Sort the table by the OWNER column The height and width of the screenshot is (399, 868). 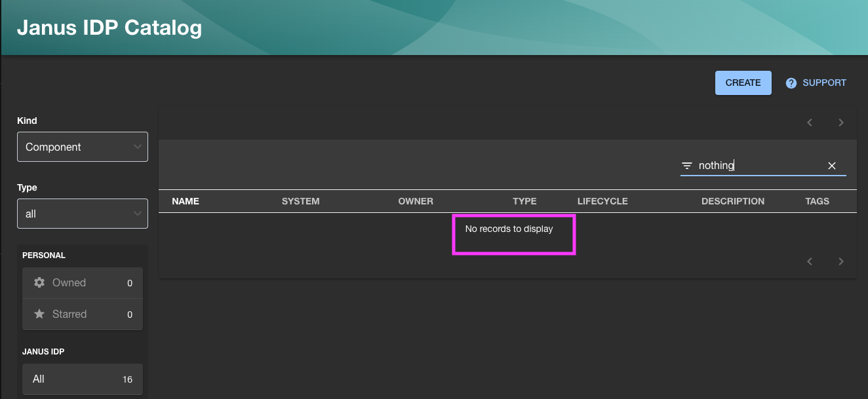pos(416,201)
